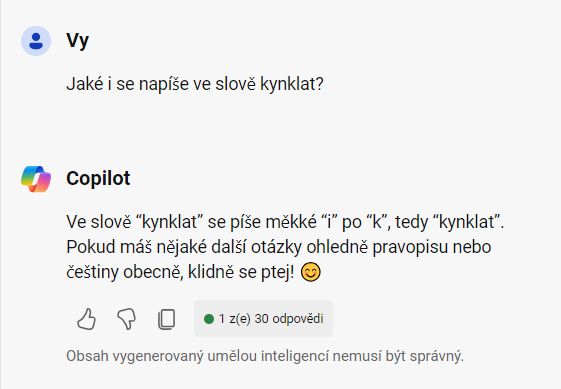Like the Copilot answer with thumbs up
The height and width of the screenshot is (389, 561).
[x=87, y=319]
